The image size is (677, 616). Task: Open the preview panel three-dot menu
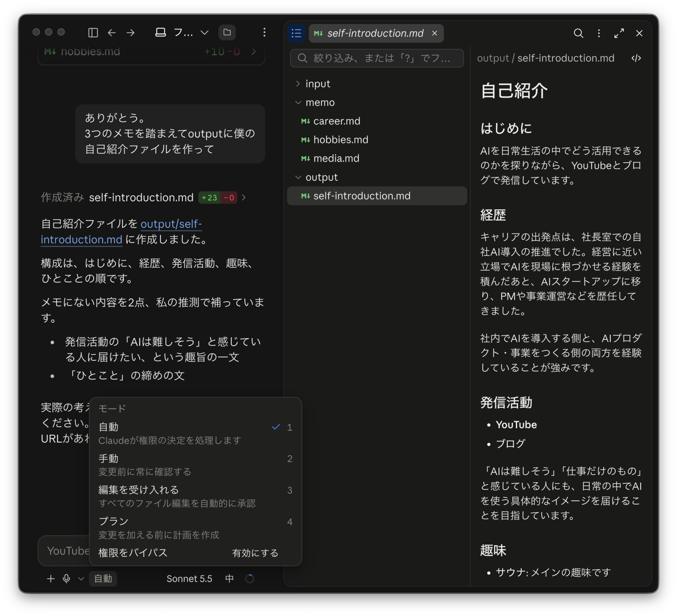click(599, 33)
